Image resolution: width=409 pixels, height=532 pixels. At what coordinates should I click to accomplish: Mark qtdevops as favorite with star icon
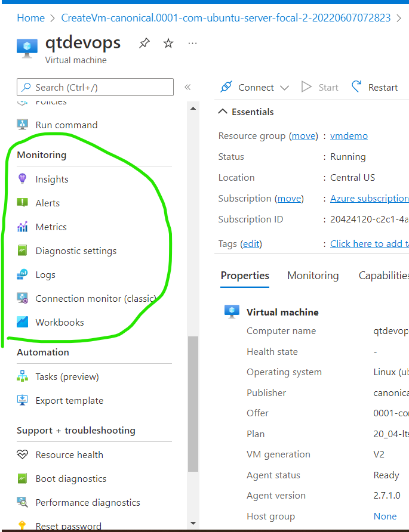168,43
